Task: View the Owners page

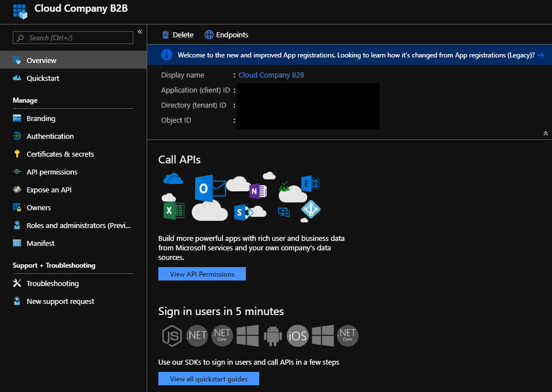Action: [x=39, y=207]
